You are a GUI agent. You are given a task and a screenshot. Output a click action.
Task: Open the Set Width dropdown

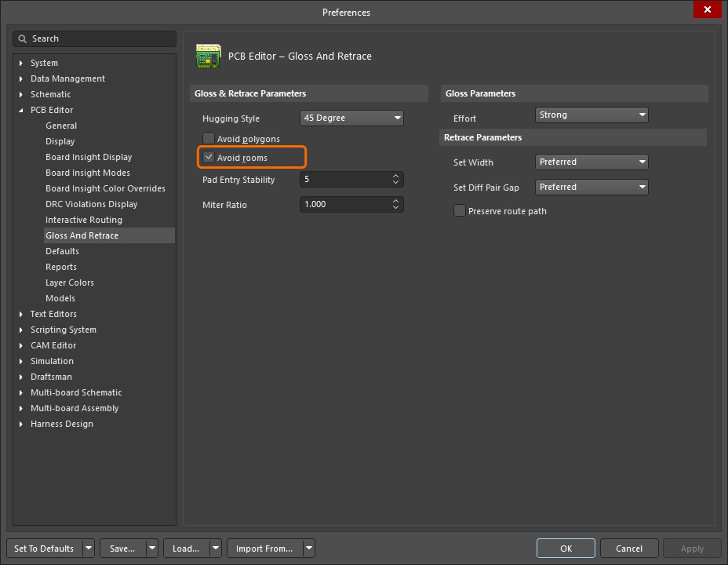[591, 162]
